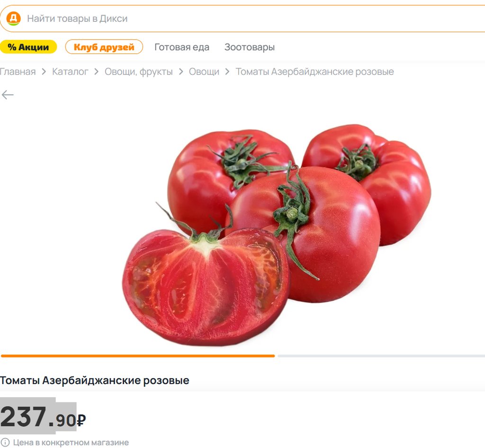
Task: Go to Каталог breadcrumb link
Action: tap(70, 72)
